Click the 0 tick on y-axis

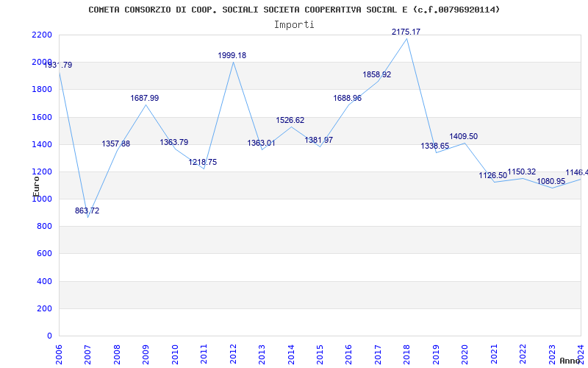(x=49, y=336)
